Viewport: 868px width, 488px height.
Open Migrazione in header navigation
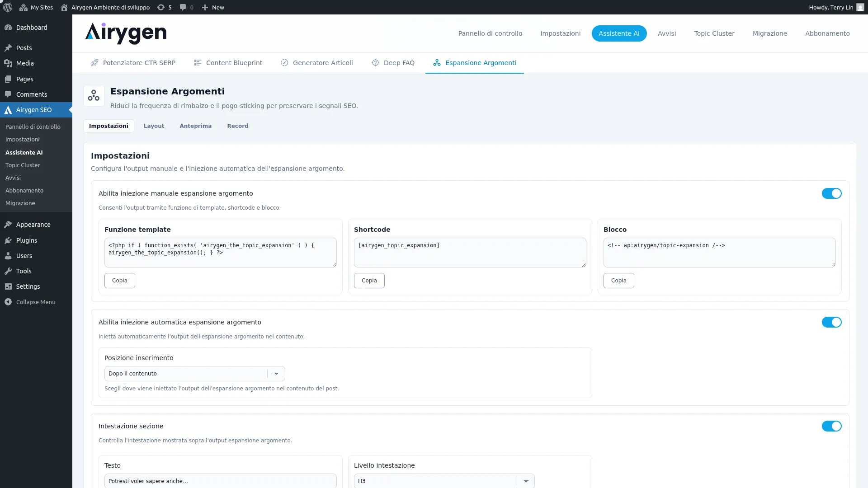tap(770, 33)
